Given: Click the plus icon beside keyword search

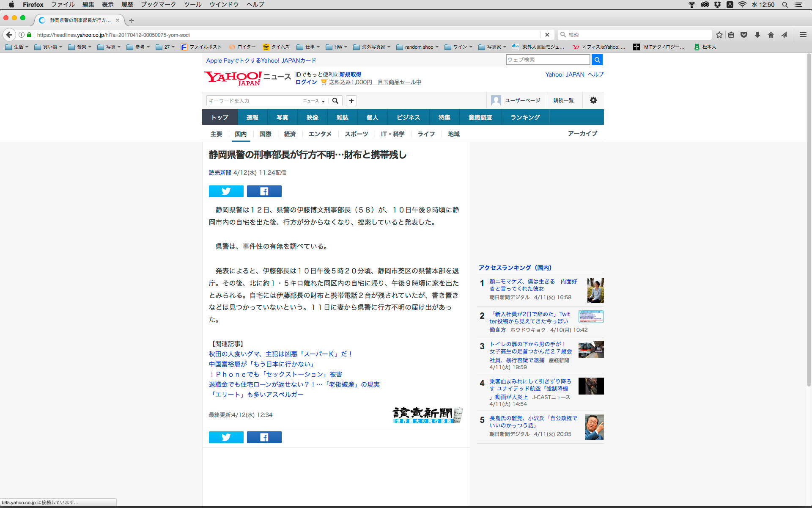Looking at the screenshot, I should [x=351, y=101].
